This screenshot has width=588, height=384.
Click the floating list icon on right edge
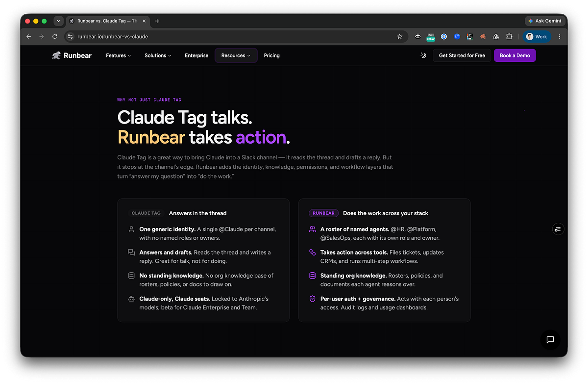tap(558, 229)
